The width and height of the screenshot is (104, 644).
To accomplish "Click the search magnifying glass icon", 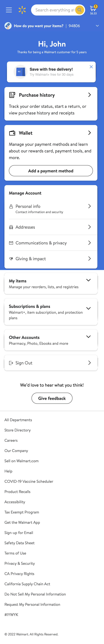I will tap(80, 10).
